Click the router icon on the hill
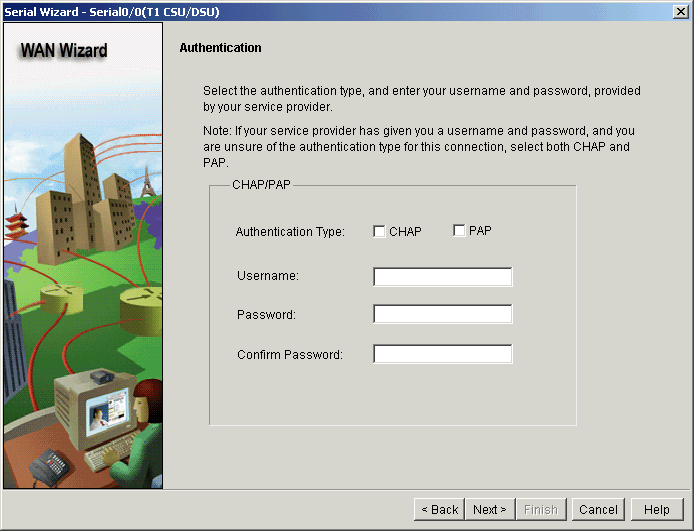The image size is (694, 531). point(61,298)
